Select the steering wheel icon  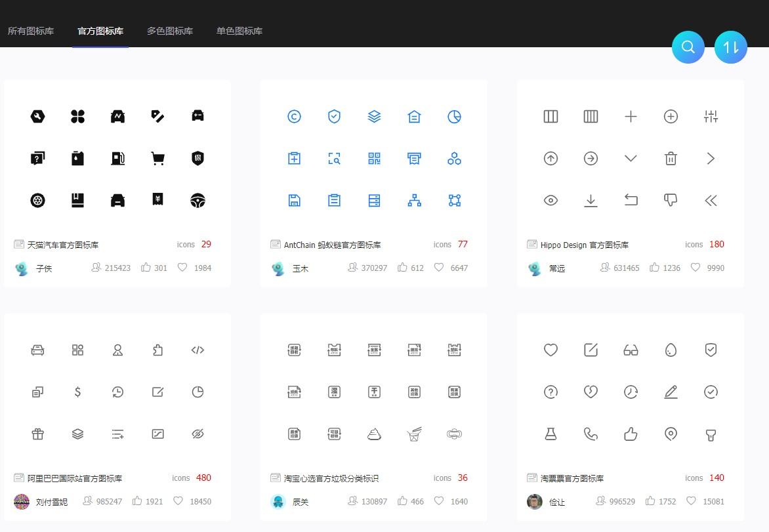click(x=197, y=201)
